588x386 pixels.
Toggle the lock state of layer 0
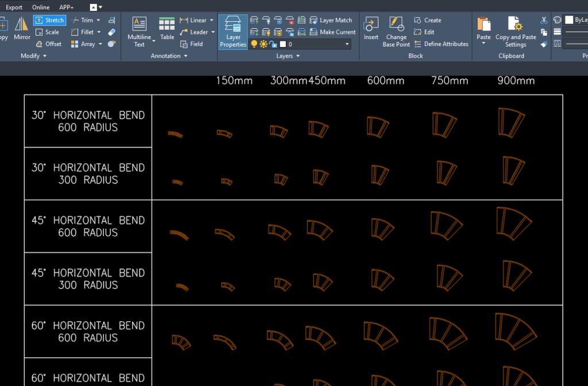pyautogui.click(x=272, y=44)
